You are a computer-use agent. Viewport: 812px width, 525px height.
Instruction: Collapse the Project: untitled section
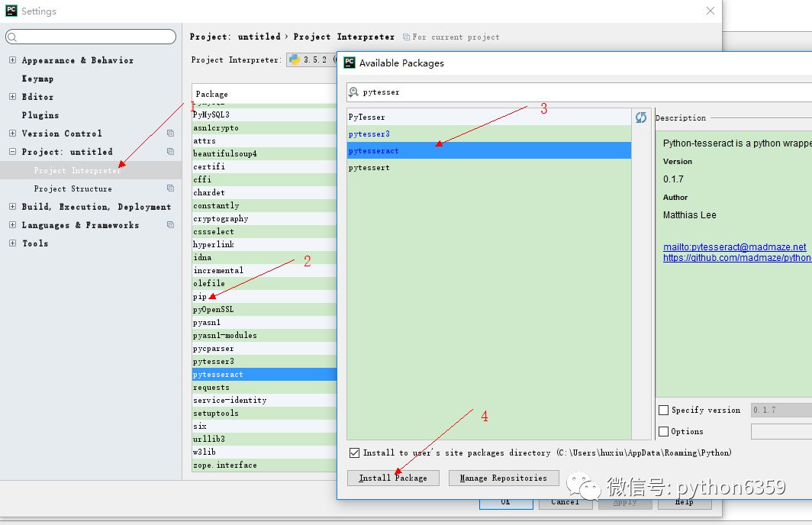pos(12,152)
